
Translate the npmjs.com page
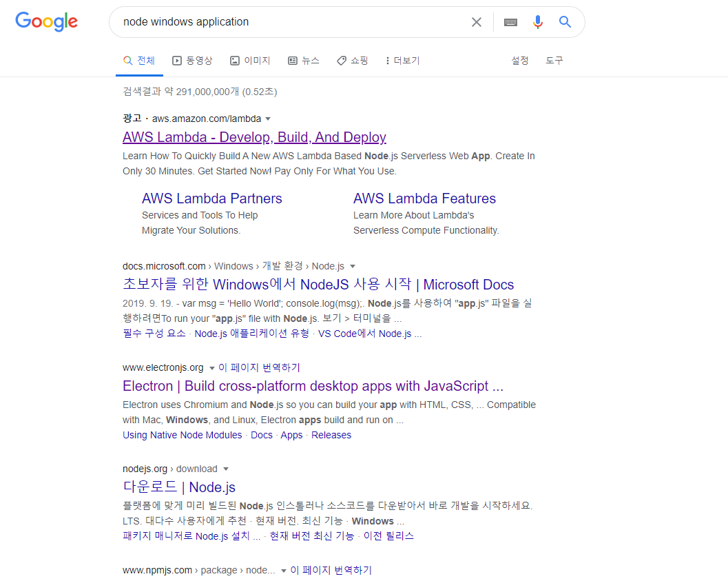[331, 570]
